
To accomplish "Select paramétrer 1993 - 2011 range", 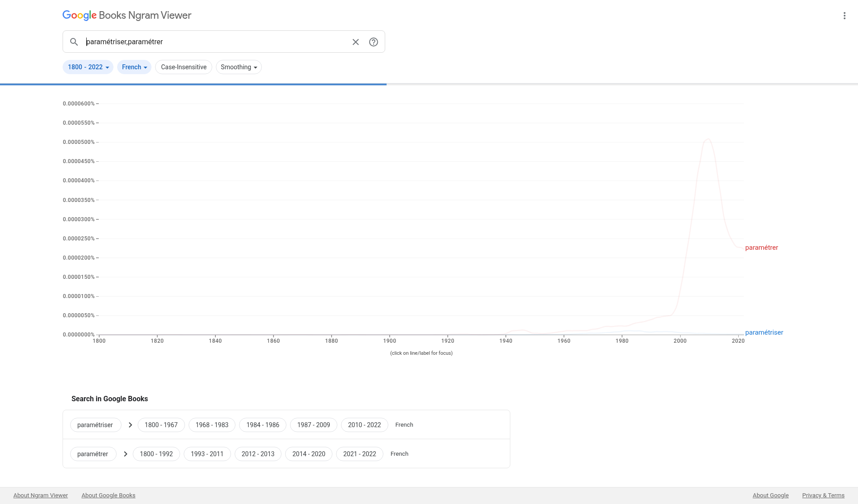I will pos(207,454).
